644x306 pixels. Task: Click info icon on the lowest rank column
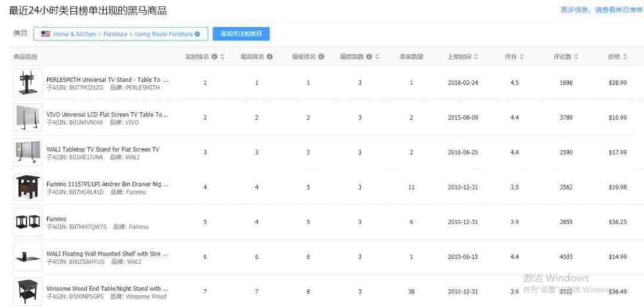[321, 57]
